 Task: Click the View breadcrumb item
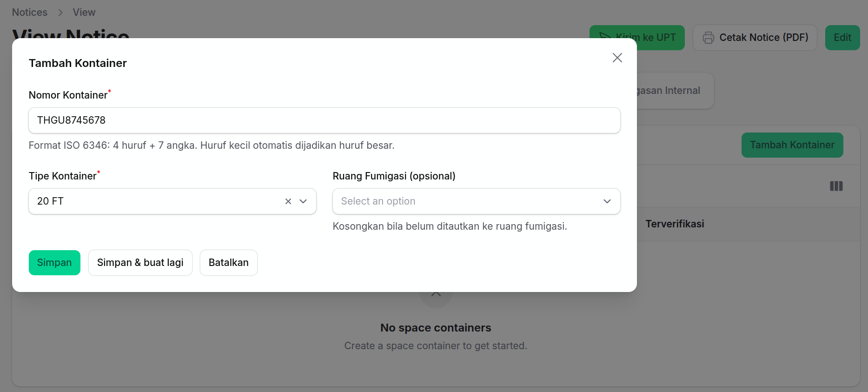tap(84, 13)
